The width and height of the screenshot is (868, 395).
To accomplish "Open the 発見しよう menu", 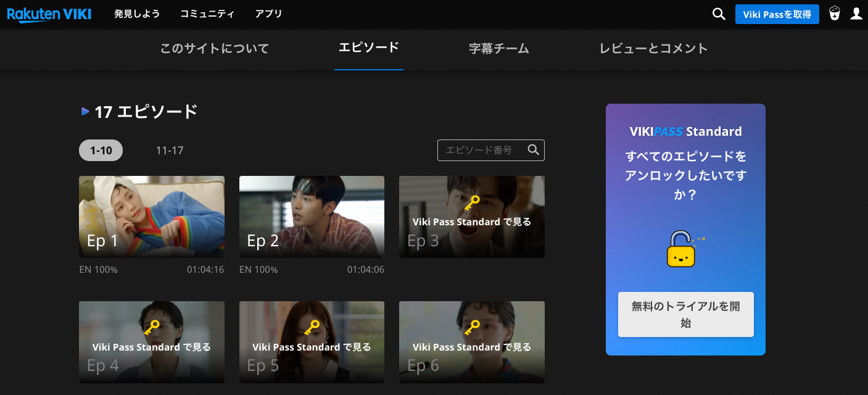I will [137, 14].
